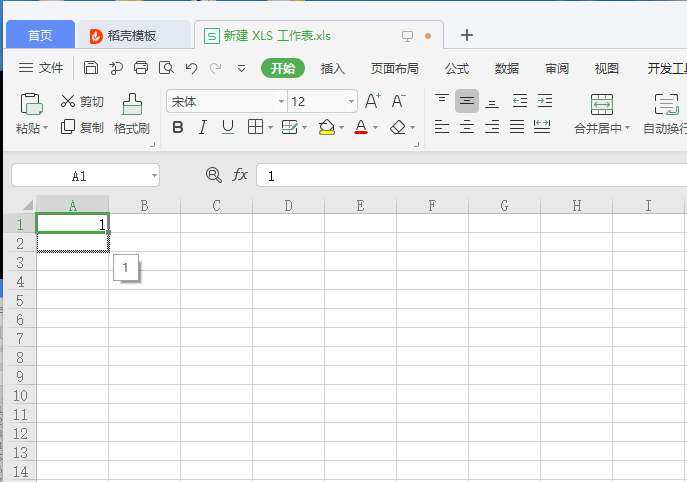Click the eraser clear-format icon

click(398, 127)
